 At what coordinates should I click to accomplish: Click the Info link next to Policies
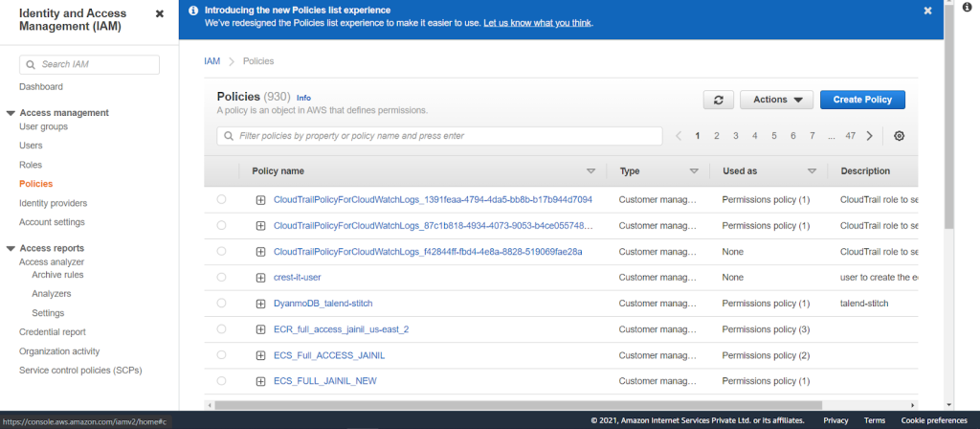point(303,99)
